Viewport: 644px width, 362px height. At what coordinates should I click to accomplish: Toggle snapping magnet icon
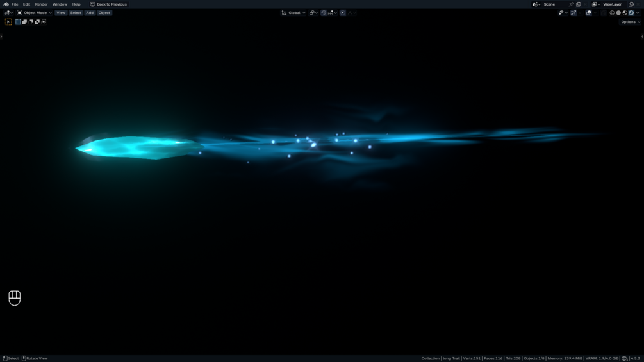(324, 13)
